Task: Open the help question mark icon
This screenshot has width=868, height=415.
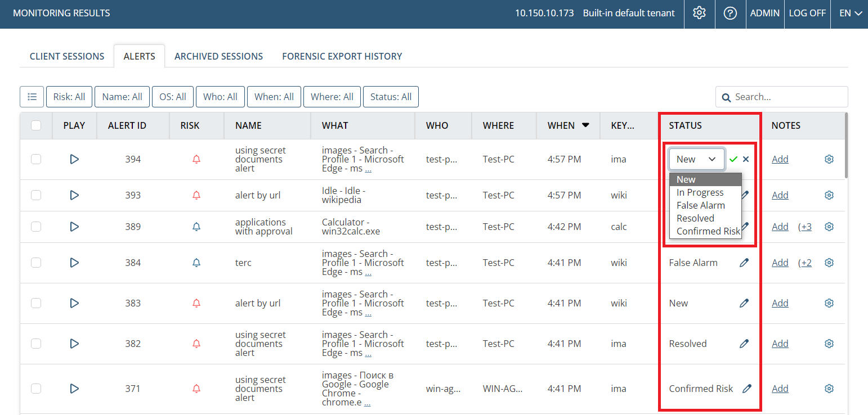Action: coord(730,13)
